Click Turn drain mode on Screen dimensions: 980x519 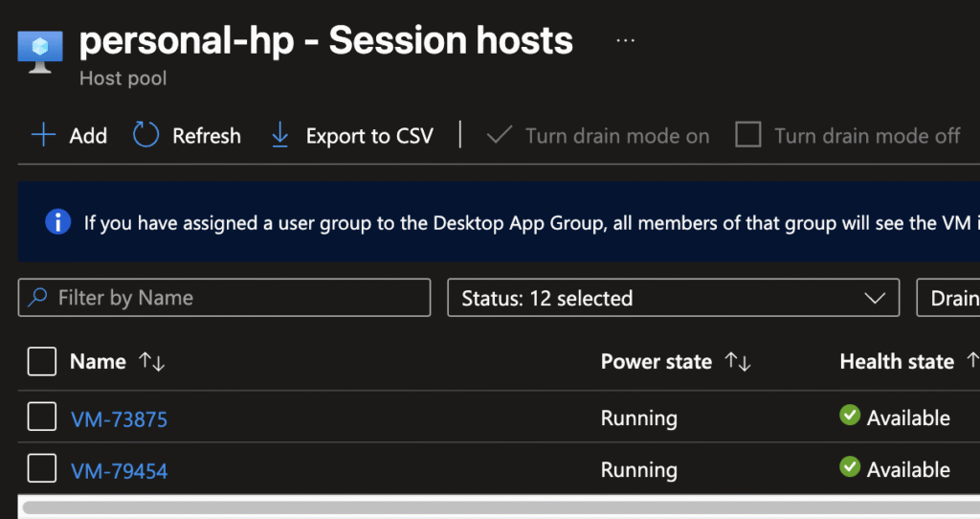[617, 136]
